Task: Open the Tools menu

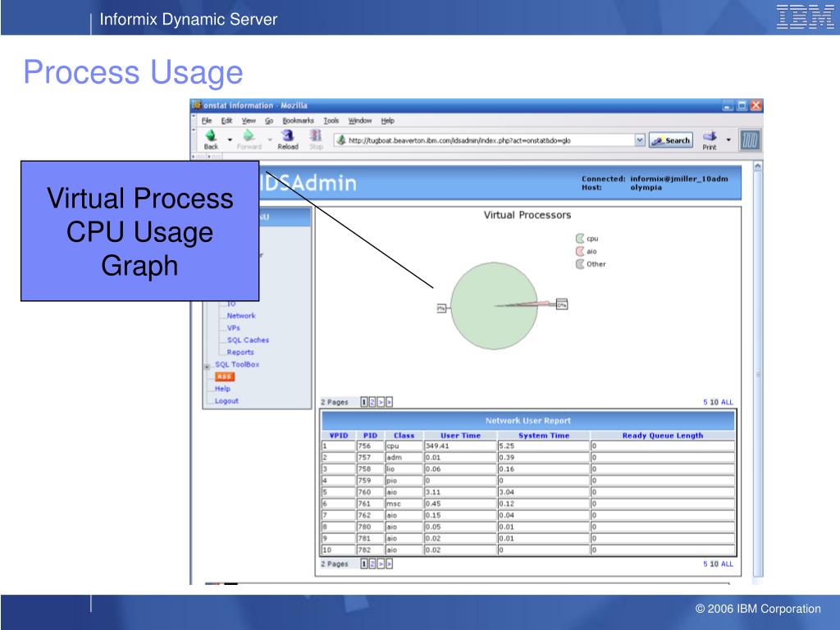Action: click(x=331, y=121)
